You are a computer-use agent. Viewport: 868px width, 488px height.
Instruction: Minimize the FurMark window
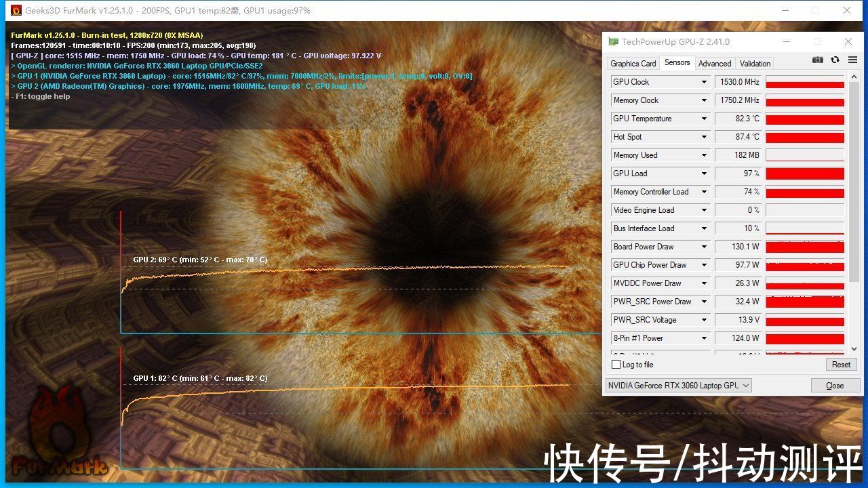pyautogui.click(x=785, y=10)
